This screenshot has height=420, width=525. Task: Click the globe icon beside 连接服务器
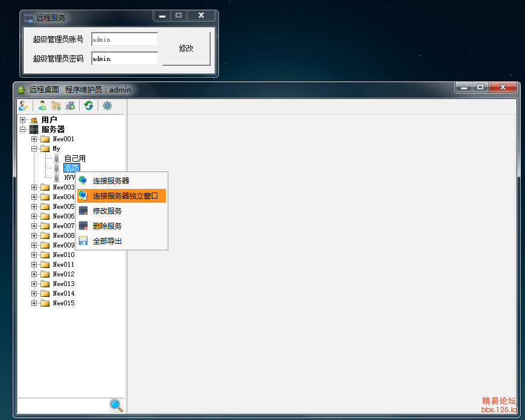coord(83,180)
